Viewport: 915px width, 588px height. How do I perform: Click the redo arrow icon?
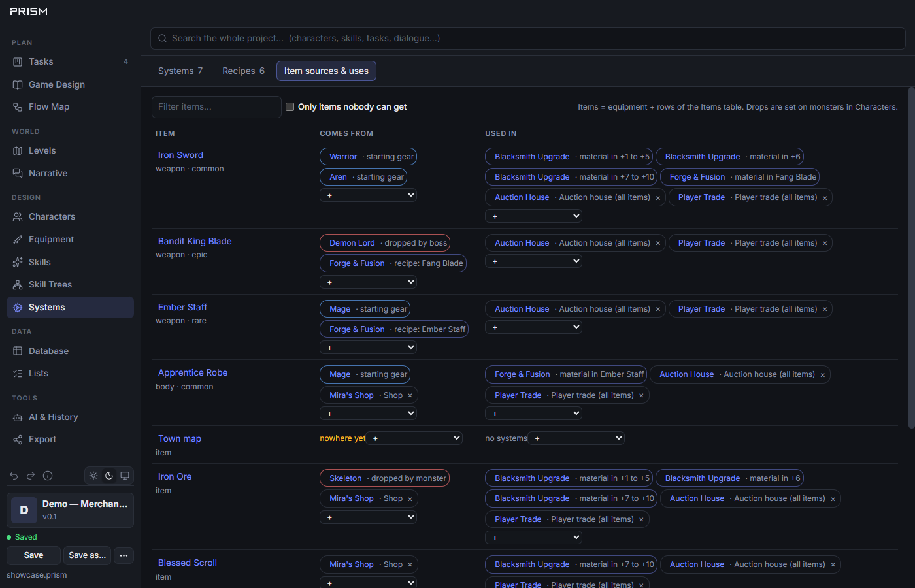pyautogui.click(x=31, y=476)
